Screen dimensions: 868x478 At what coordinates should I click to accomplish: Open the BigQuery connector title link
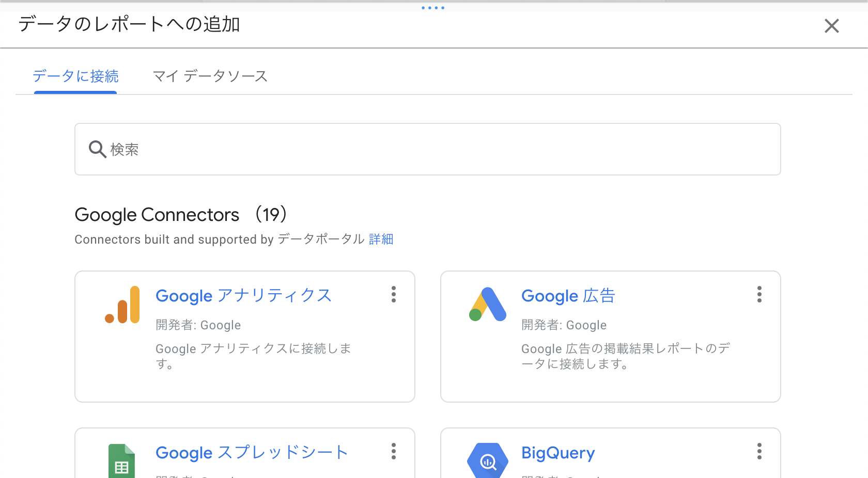coord(557,453)
